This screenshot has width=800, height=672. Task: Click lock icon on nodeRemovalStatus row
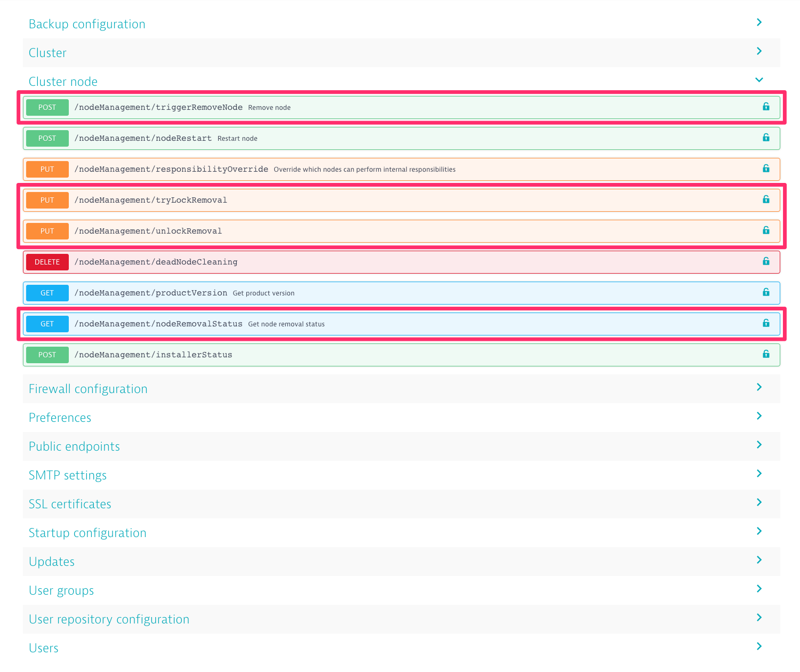click(766, 323)
